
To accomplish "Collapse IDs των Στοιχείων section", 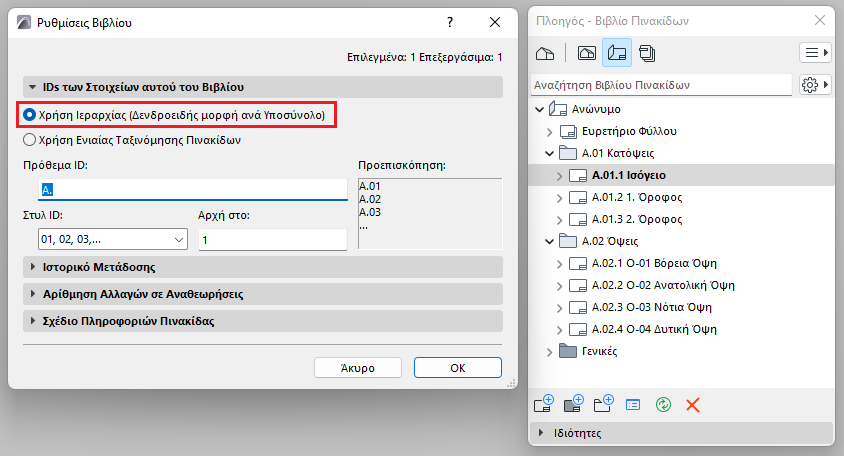I will pyautogui.click(x=33, y=87).
